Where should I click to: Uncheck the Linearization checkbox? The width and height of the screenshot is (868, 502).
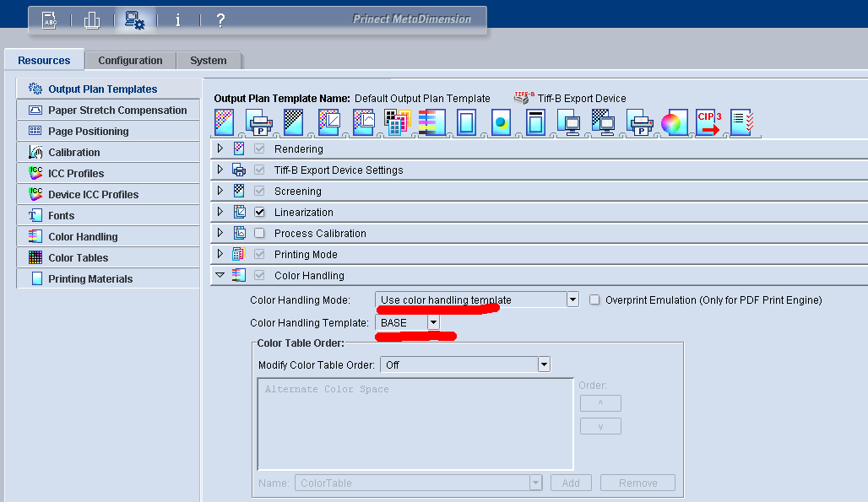click(259, 212)
